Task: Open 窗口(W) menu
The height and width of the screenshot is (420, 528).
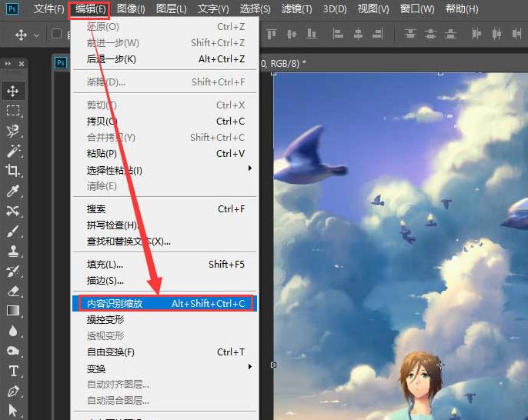Action: point(417,9)
